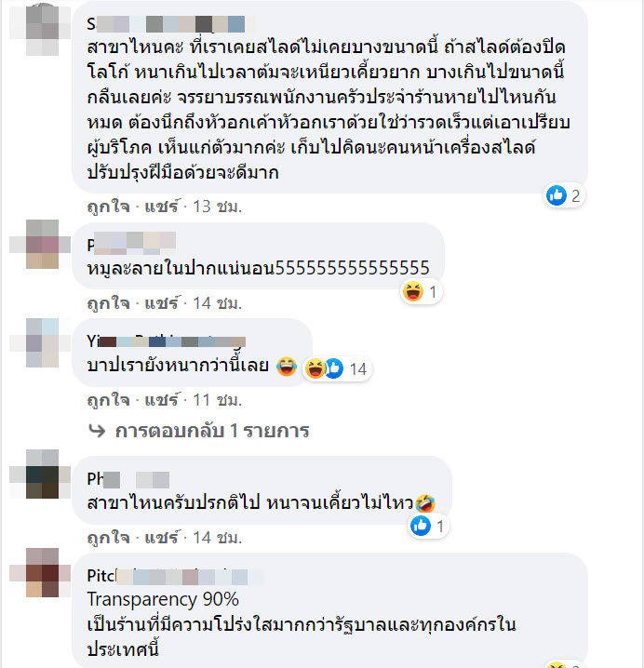Open the name of the 'Transparency 90%' commenter
Screen dimensions: 644x668
176,576
